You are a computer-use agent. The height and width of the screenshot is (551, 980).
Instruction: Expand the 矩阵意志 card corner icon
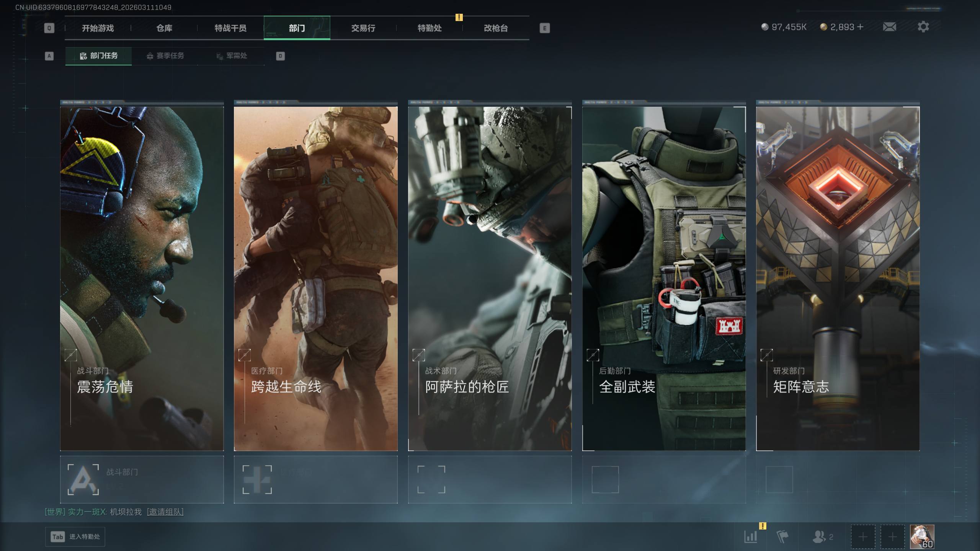(766, 355)
